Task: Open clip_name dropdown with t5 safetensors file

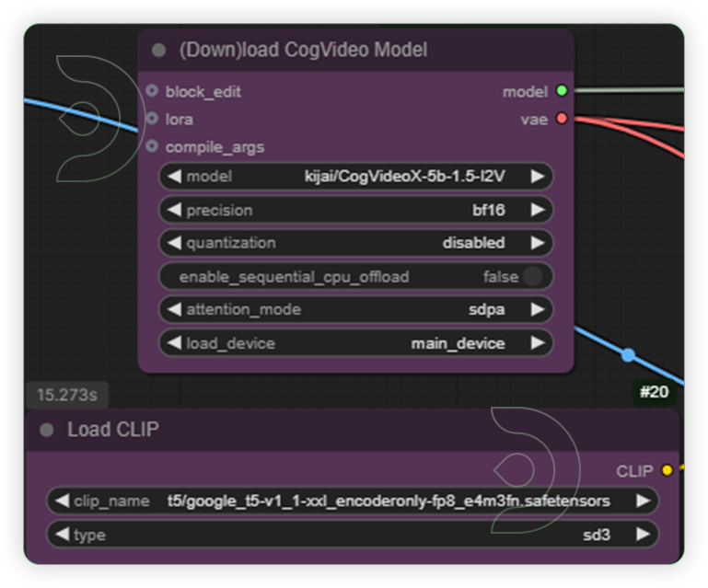Action: click(x=353, y=501)
